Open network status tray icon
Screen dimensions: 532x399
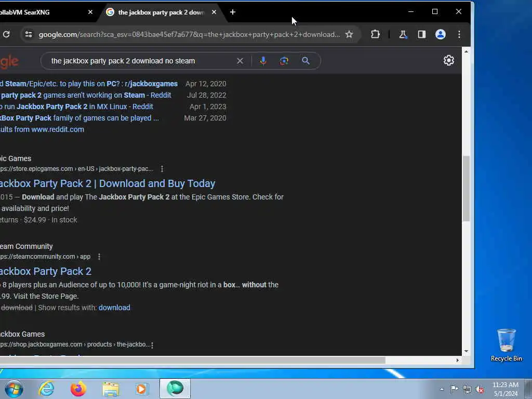467,389
